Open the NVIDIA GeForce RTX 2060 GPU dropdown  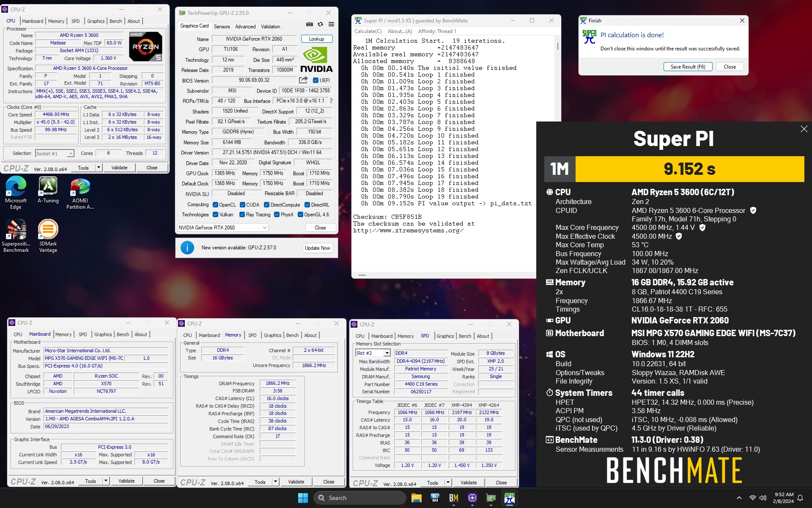pyautogui.click(x=222, y=228)
